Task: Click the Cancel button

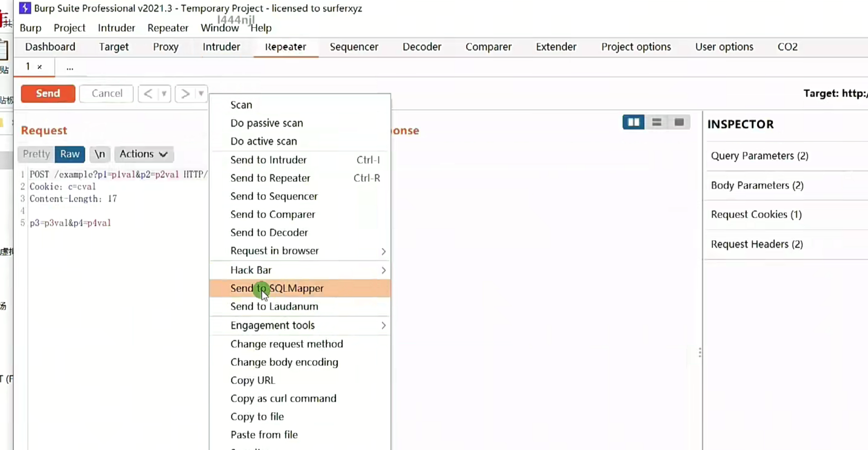Action: click(107, 94)
